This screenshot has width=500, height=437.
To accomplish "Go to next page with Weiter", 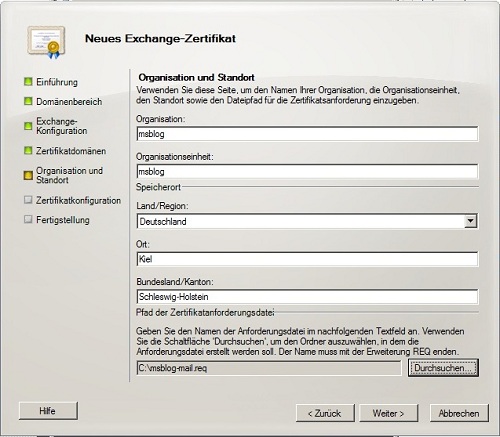I will (388, 413).
